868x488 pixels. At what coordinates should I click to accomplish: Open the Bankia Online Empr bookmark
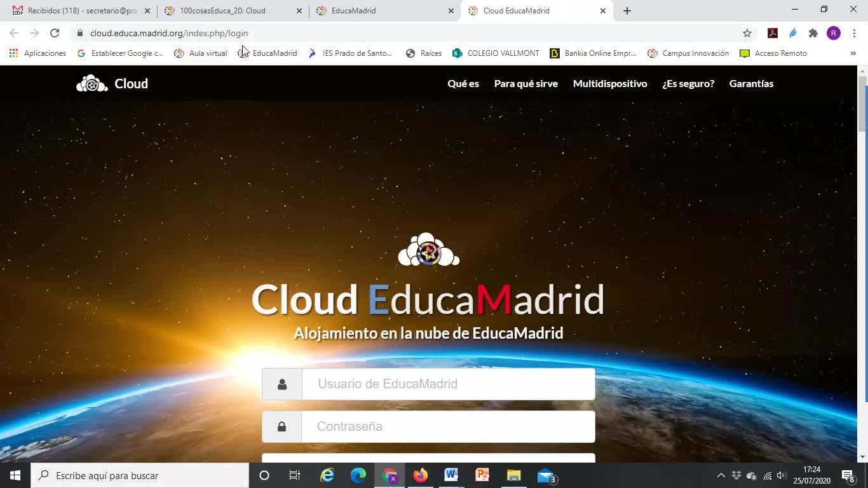click(593, 53)
